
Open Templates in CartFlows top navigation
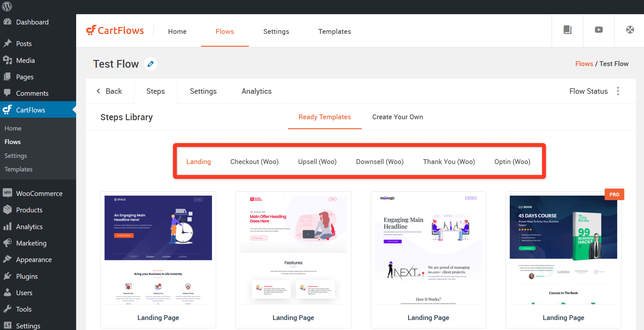tap(334, 32)
